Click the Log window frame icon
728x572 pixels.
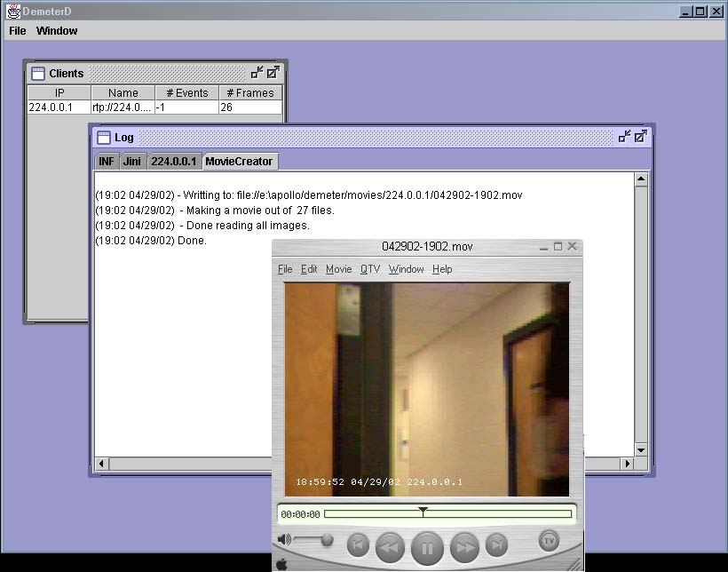[x=104, y=138]
